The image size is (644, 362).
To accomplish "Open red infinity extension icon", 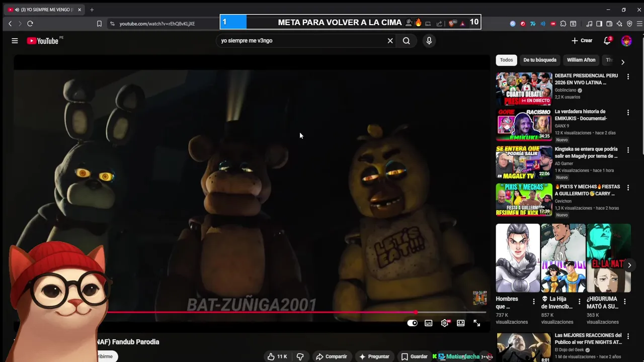I will (553, 24).
